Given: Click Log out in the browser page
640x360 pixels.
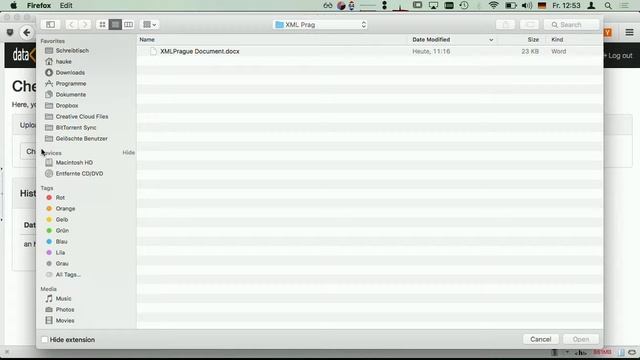Looking at the screenshot, I should point(620,56).
